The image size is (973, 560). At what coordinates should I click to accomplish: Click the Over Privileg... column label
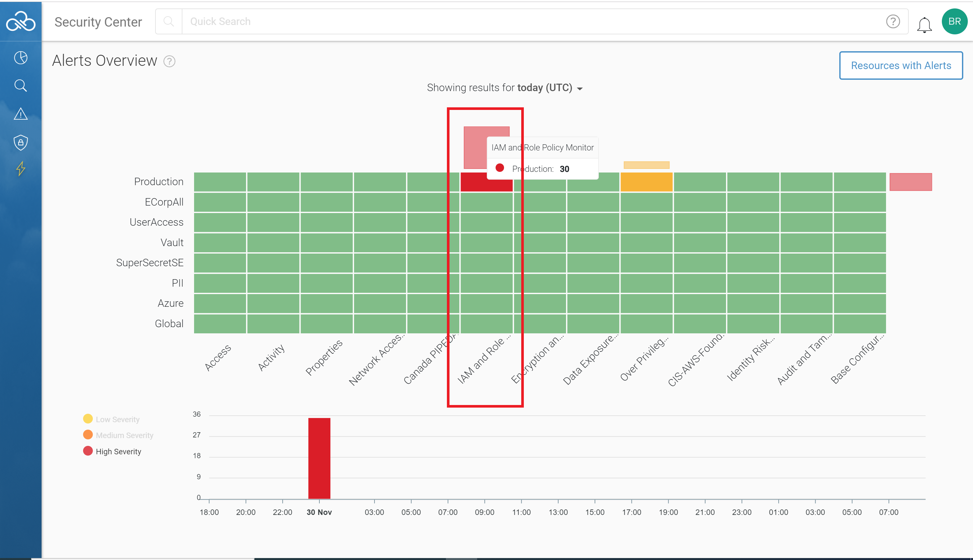644,358
